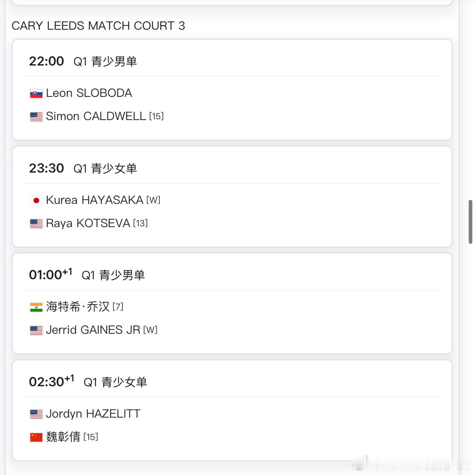Open the 01:00 Q1 青少男单 match header
This screenshot has width=476, height=475.
tap(87, 275)
